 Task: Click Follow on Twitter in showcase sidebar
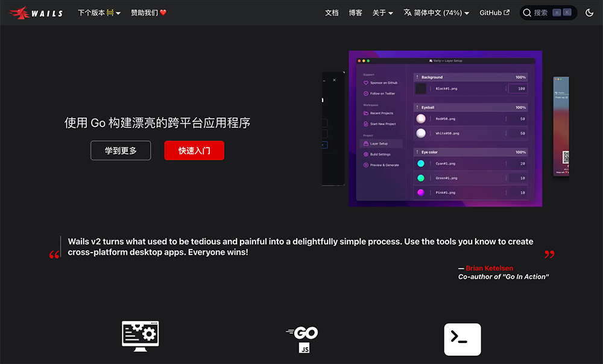click(379, 93)
